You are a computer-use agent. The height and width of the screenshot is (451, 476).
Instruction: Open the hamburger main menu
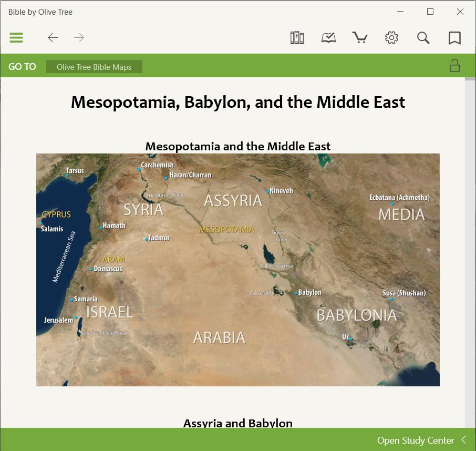pyautogui.click(x=16, y=38)
